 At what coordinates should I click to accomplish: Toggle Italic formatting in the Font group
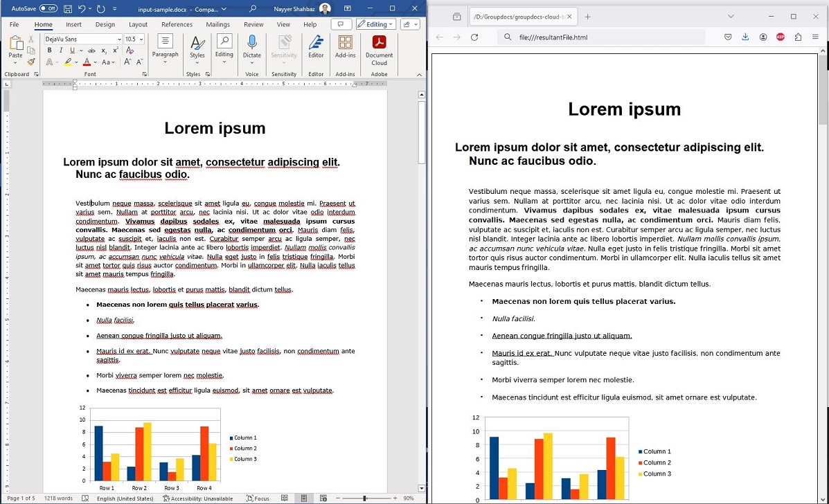tap(61, 51)
